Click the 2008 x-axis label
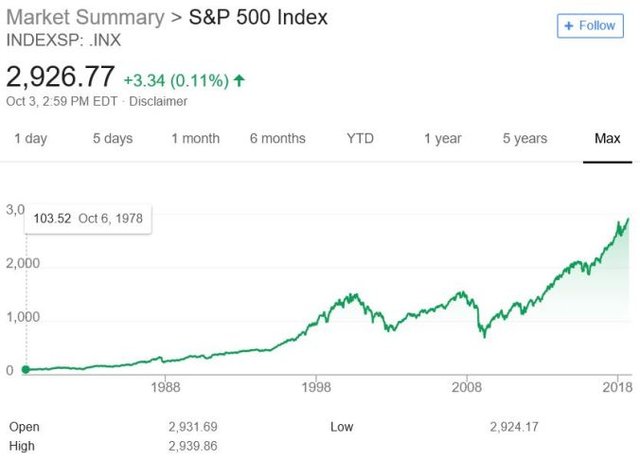The width and height of the screenshot is (640, 457). [467, 387]
